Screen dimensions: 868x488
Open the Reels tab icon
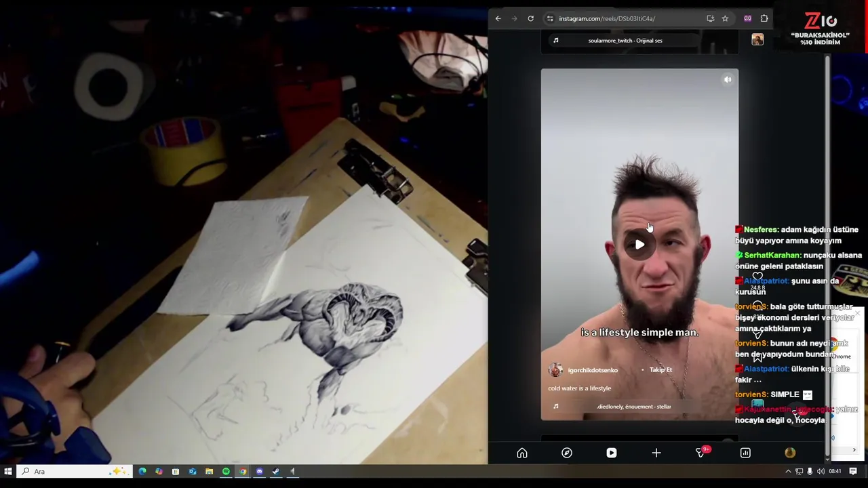pos(612,453)
